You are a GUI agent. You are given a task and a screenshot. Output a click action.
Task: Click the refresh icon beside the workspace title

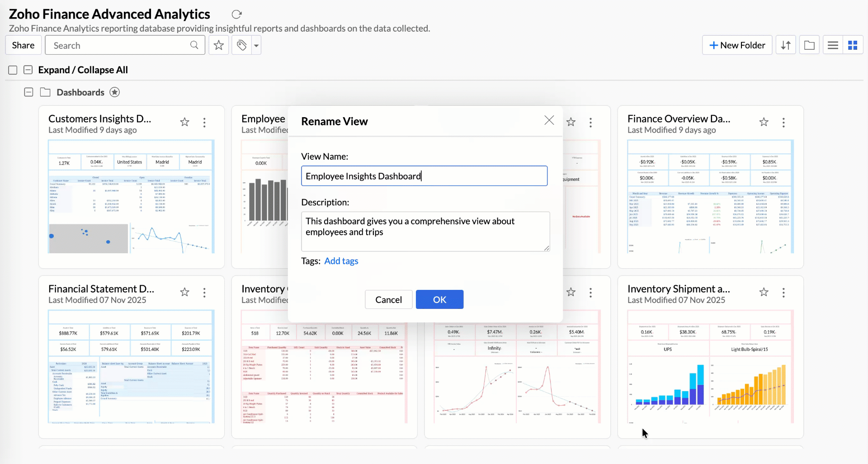[x=236, y=14]
